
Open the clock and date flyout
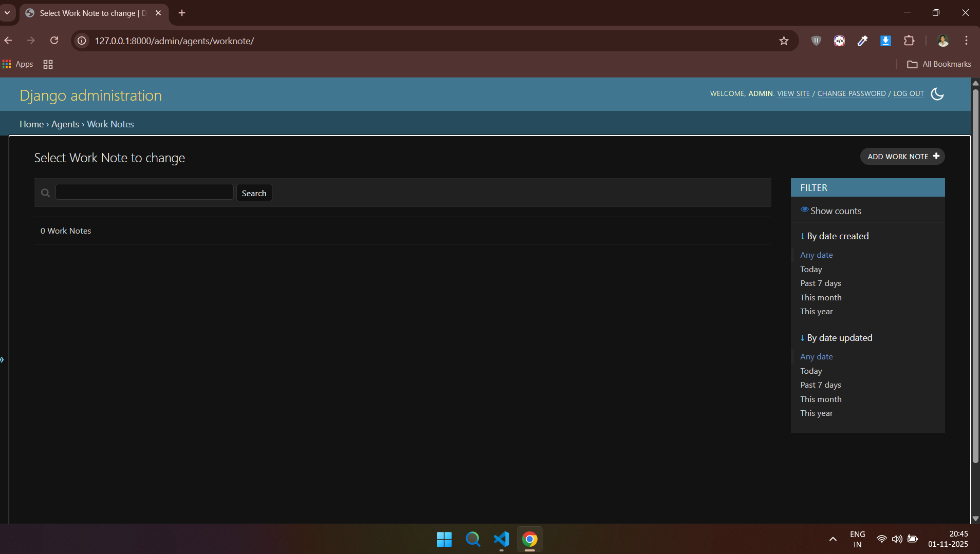(x=948, y=539)
